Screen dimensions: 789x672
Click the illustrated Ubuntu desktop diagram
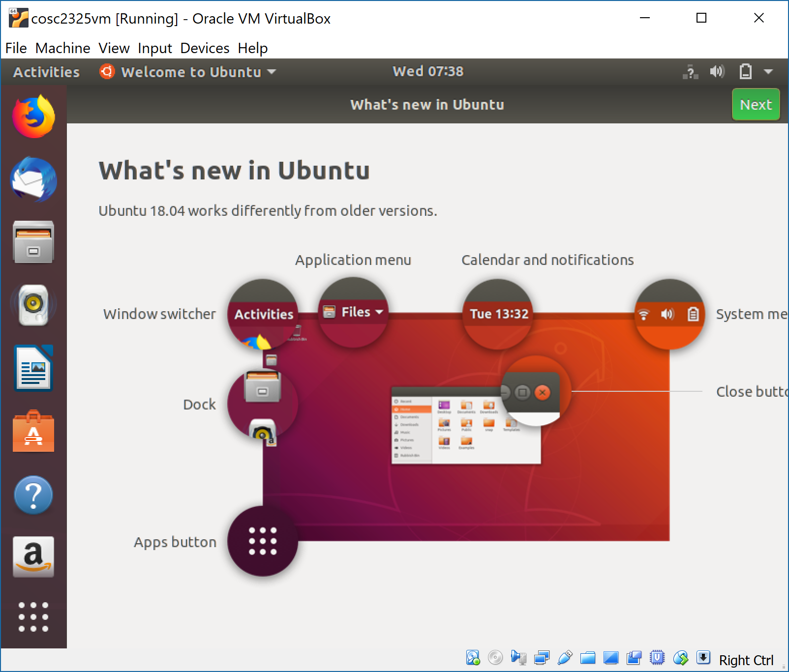coord(466,427)
